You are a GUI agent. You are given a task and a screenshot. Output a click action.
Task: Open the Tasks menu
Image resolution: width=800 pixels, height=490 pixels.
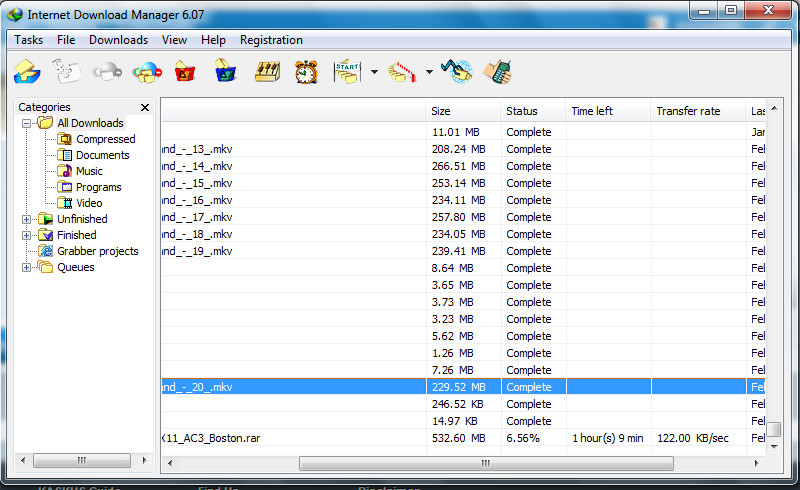tap(29, 40)
